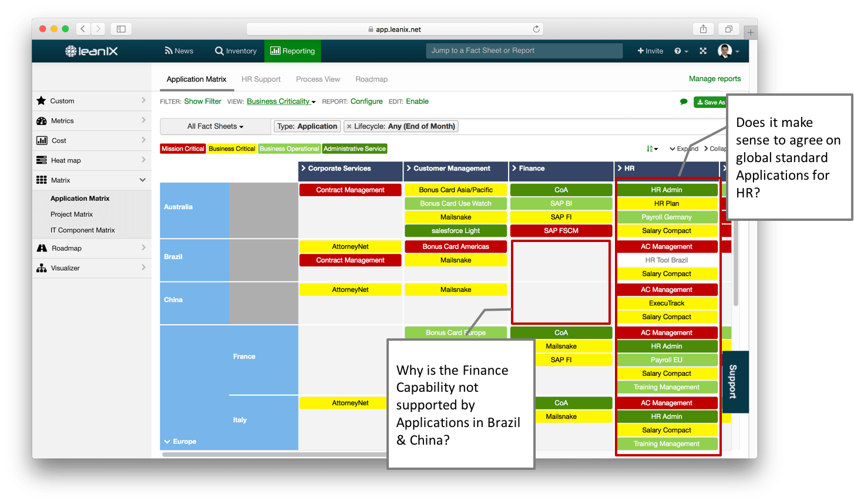Click the Manage reports link
854x504 pixels.
click(715, 78)
